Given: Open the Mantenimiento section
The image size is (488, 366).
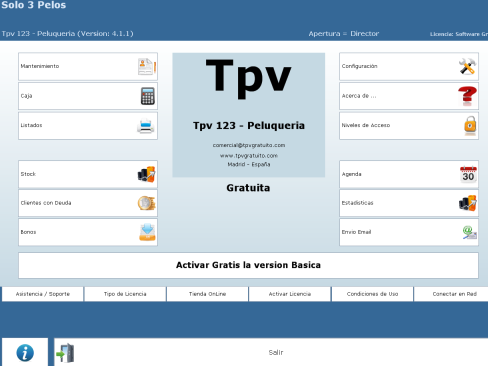Looking at the screenshot, I should pyautogui.click(x=88, y=66).
